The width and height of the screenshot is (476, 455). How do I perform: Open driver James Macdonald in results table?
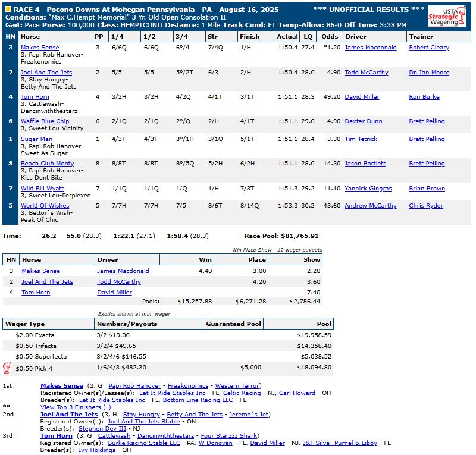370,48
